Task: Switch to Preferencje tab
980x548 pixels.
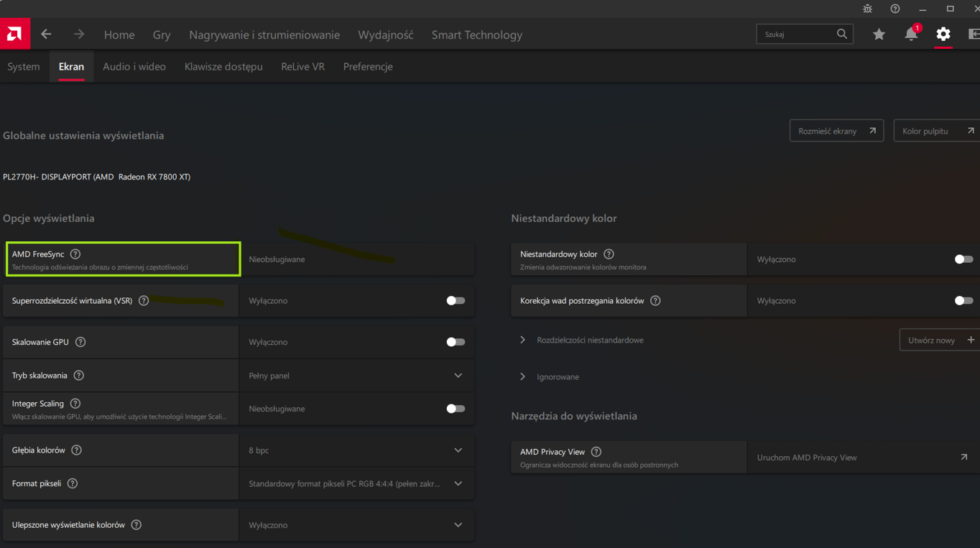Action: [x=368, y=66]
